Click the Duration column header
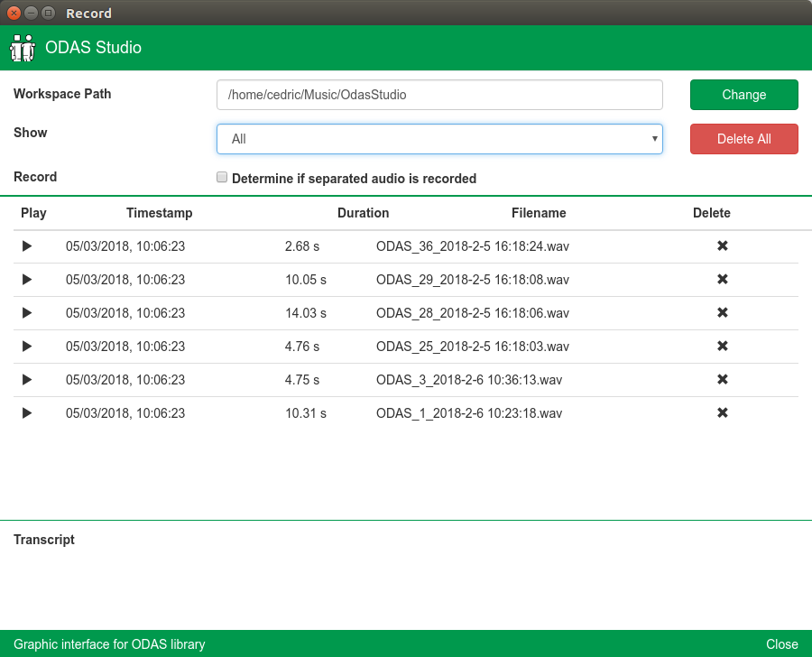 point(363,213)
